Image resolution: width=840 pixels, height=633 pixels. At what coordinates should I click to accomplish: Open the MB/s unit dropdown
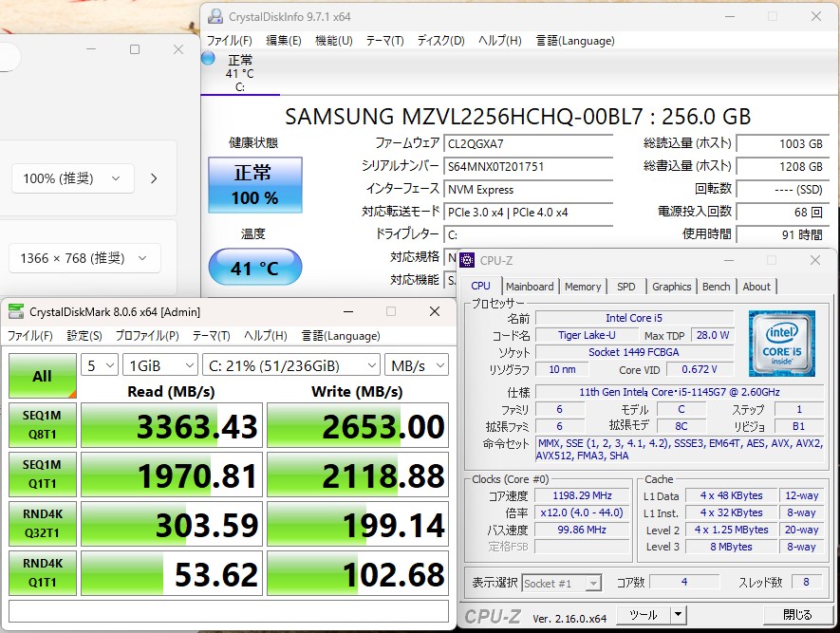pos(417,365)
